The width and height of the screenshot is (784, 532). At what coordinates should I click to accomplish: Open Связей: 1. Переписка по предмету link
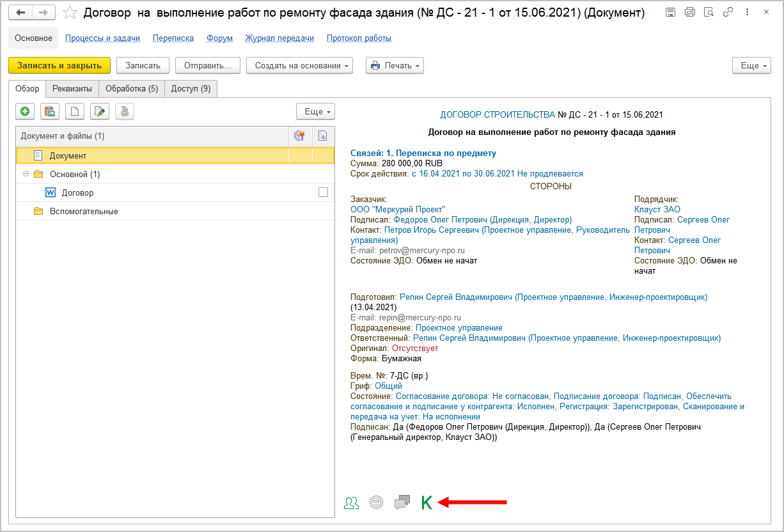pos(423,153)
